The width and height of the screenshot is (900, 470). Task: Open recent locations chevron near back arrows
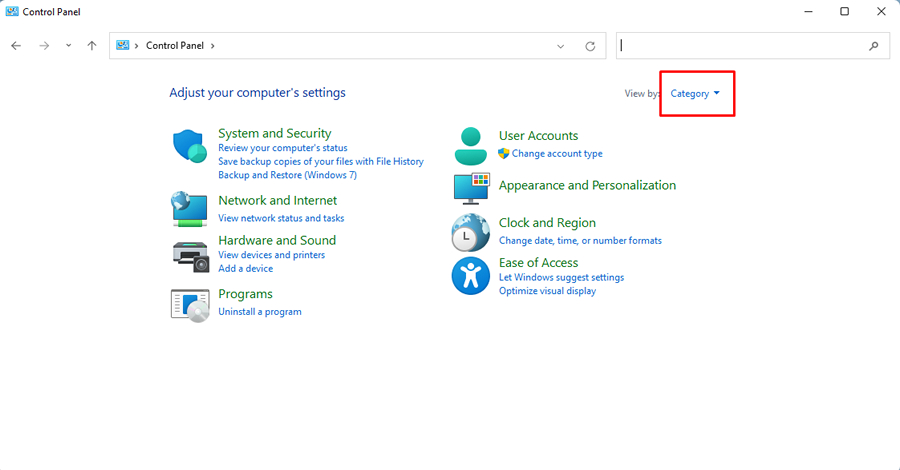tap(68, 46)
